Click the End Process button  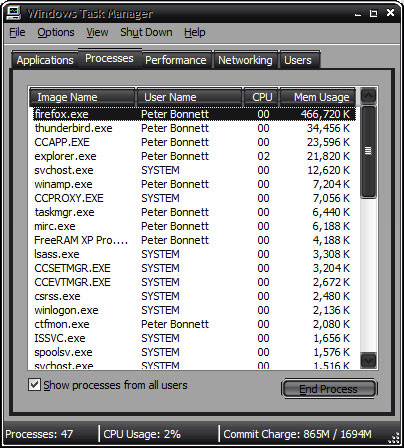[x=329, y=389]
